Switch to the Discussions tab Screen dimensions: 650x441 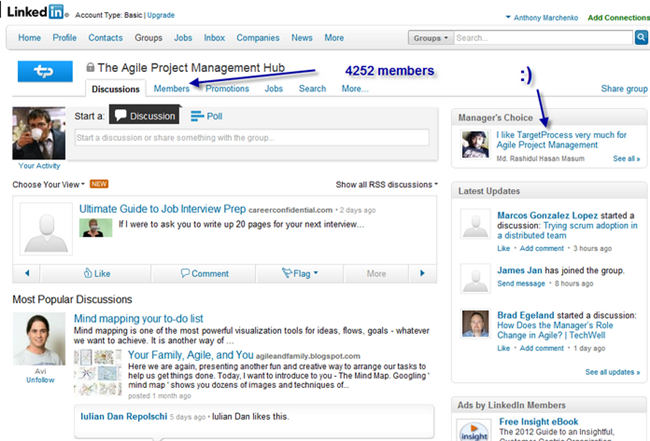click(x=116, y=89)
